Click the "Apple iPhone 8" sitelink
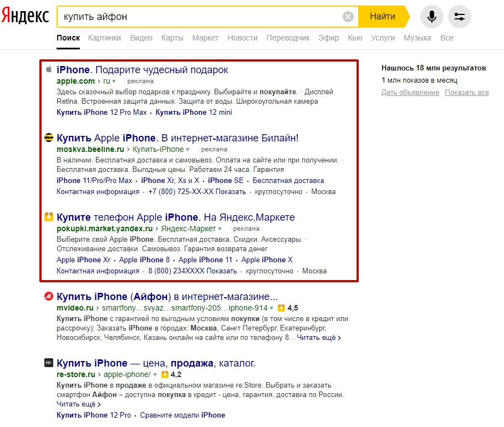This screenshot has width=504, height=427. 144,260
